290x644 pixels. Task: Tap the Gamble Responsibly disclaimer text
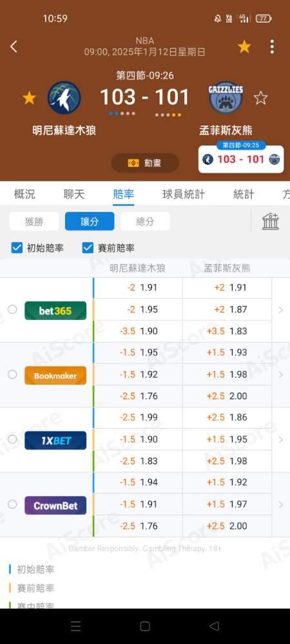coord(145,549)
